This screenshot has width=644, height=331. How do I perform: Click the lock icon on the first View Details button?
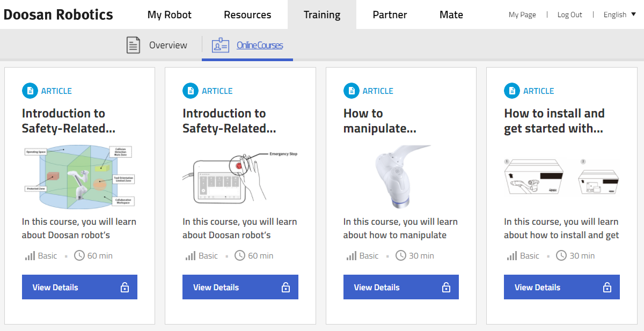pos(125,288)
